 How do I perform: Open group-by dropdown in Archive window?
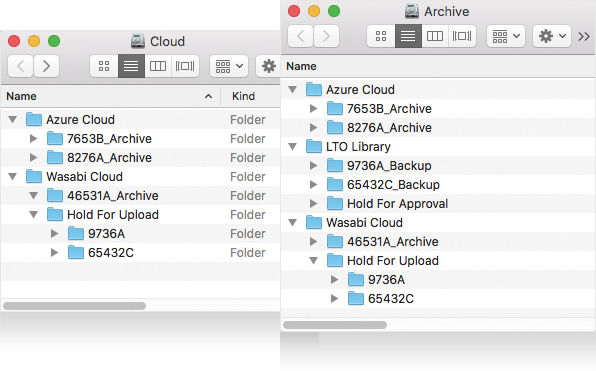[x=506, y=36]
